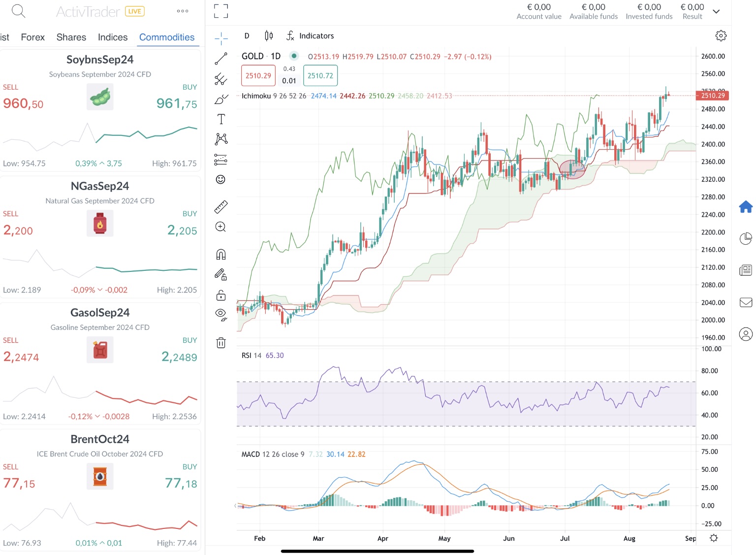Select the crosshair cursor tool

(x=220, y=37)
